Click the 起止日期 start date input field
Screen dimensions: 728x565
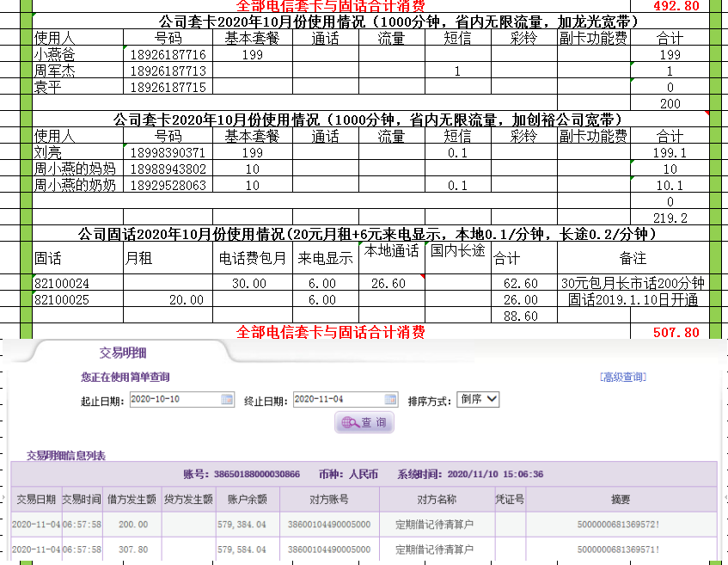[x=174, y=399]
